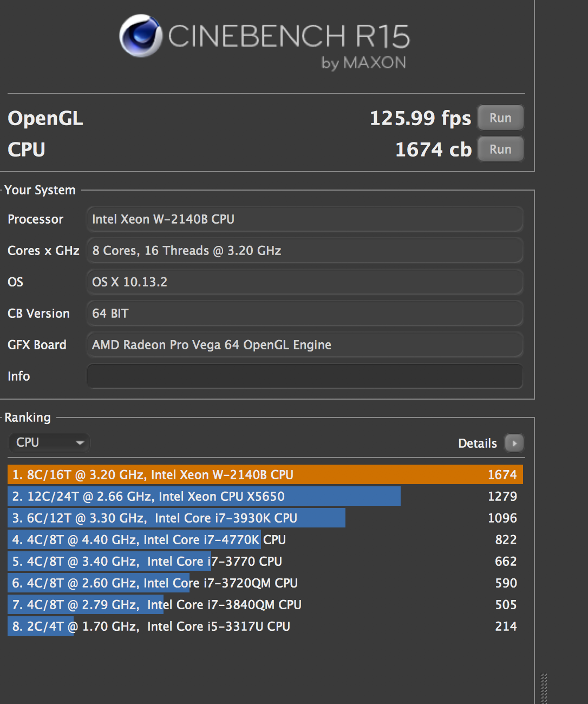Select ranking row Intel Xeon W-2140B
Image resolution: width=588 pixels, height=704 pixels.
(x=265, y=475)
